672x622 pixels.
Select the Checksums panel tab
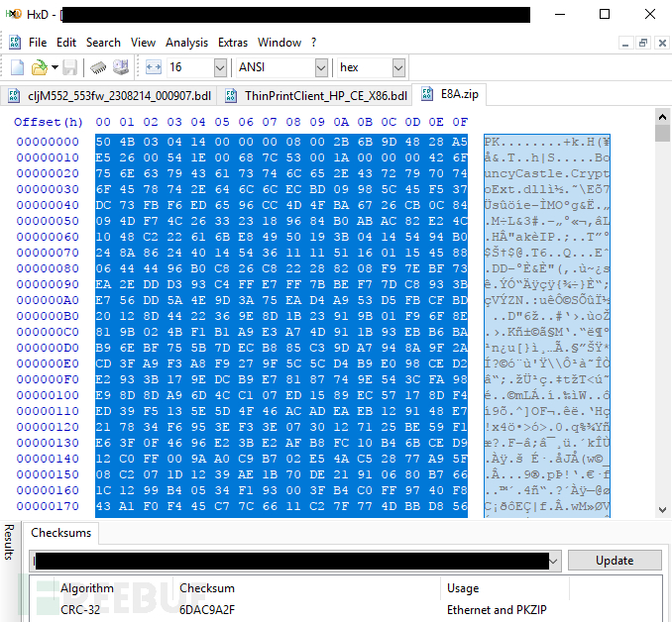coord(61,533)
